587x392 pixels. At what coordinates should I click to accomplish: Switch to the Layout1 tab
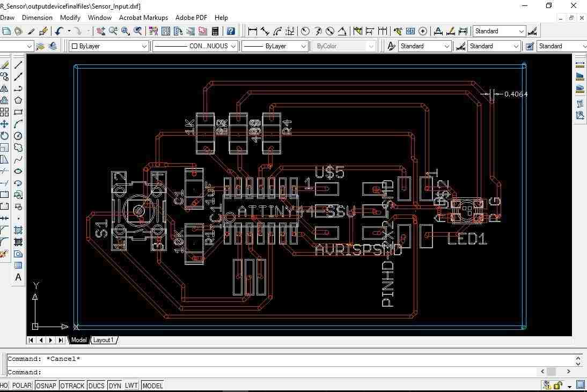[104, 340]
